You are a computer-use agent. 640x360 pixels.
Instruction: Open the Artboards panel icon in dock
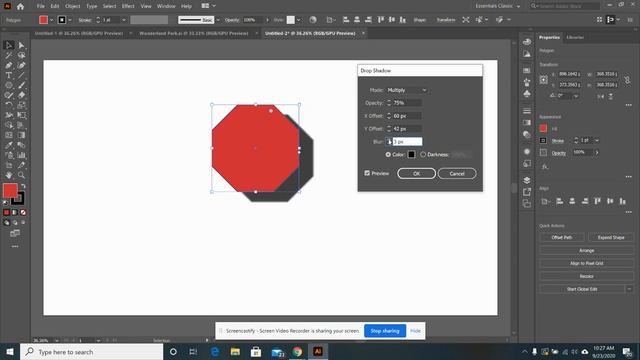[527, 203]
